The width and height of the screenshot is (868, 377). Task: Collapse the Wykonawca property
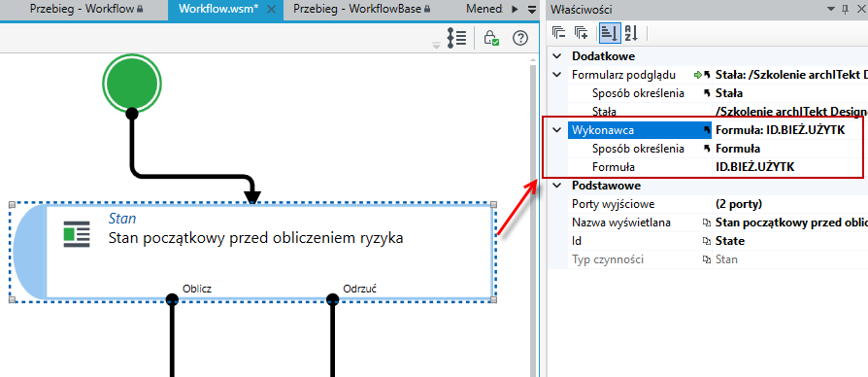(x=558, y=130)
